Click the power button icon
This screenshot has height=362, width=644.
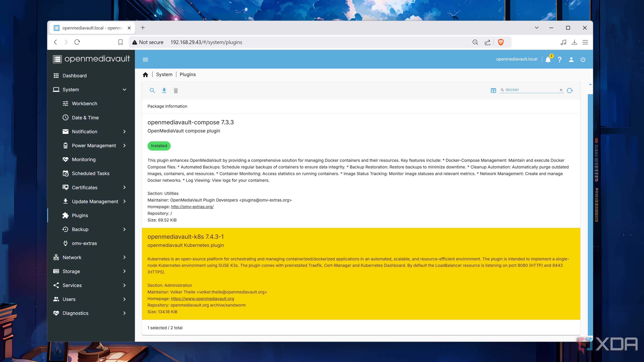click(x=583, y=59)
